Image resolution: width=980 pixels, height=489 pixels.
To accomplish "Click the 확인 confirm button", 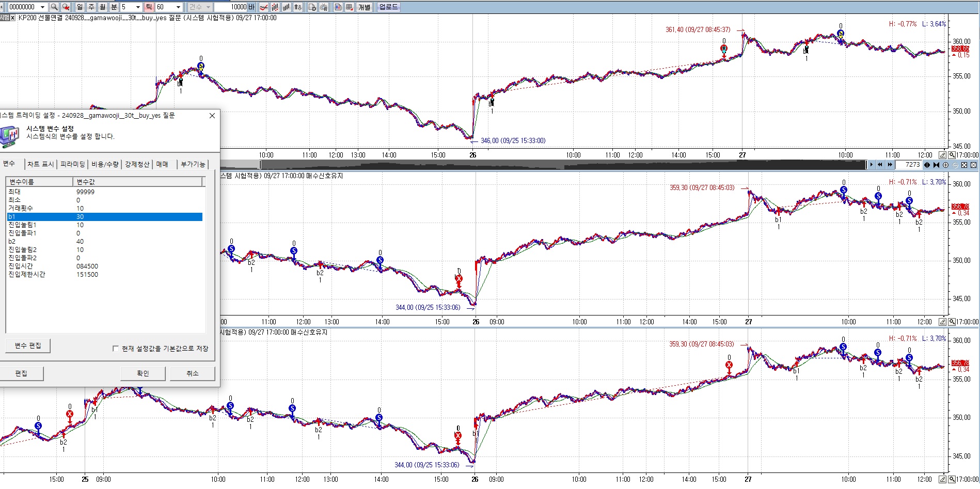I will click(x=143, y=373).
